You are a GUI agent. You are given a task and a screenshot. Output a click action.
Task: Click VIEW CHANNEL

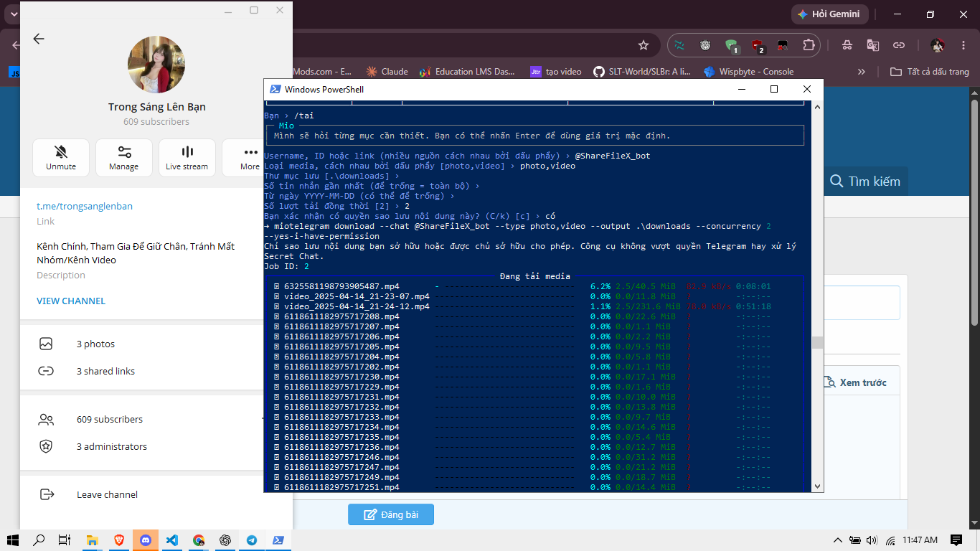71,301
